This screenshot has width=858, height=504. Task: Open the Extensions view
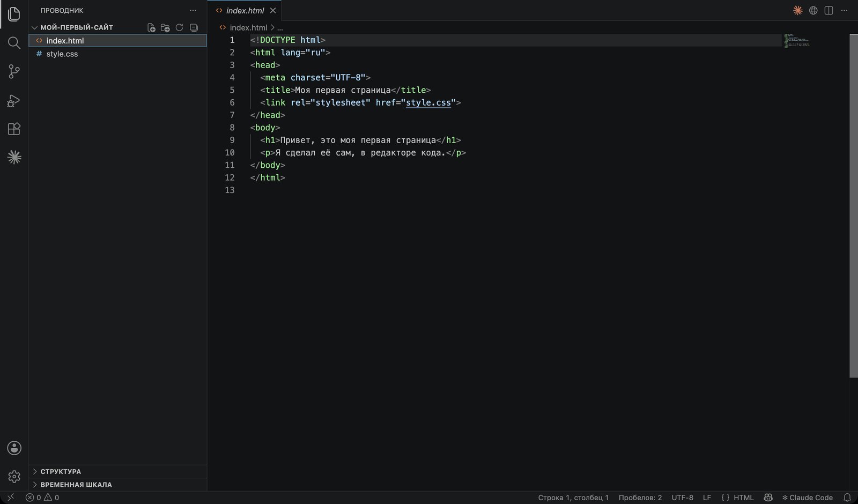tap(14, 129)
